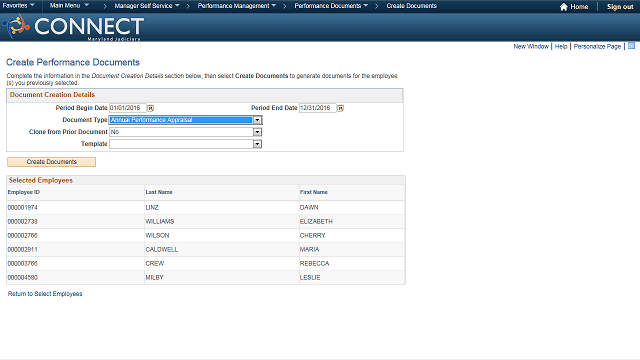
Task: Click first name REBECCA
Action: pyautogui.click(x=314, y=264)
